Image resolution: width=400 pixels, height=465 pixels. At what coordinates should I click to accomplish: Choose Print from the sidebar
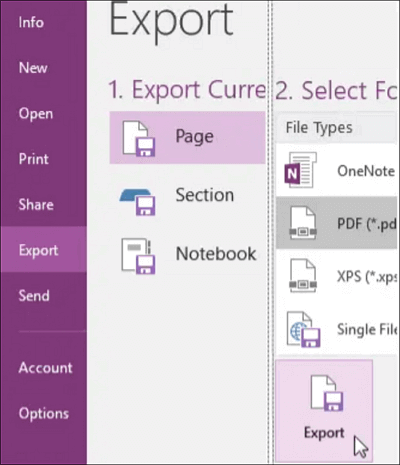click(x=33, y=159)
